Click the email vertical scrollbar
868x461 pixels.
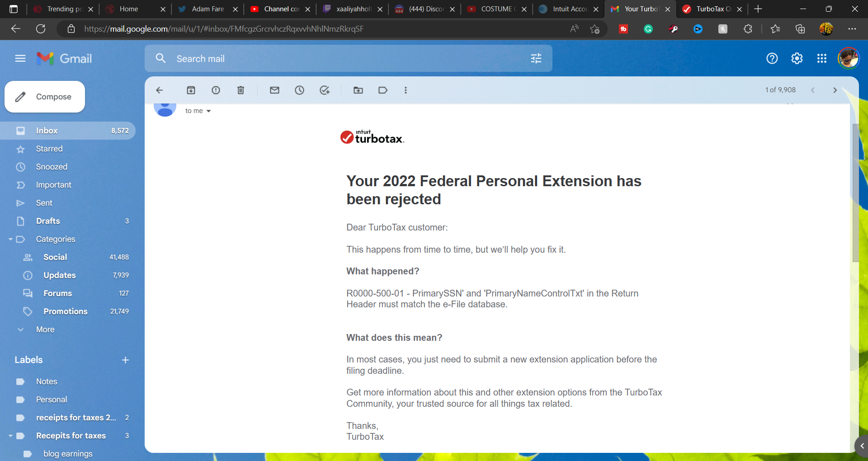click(x=855, y=192)
